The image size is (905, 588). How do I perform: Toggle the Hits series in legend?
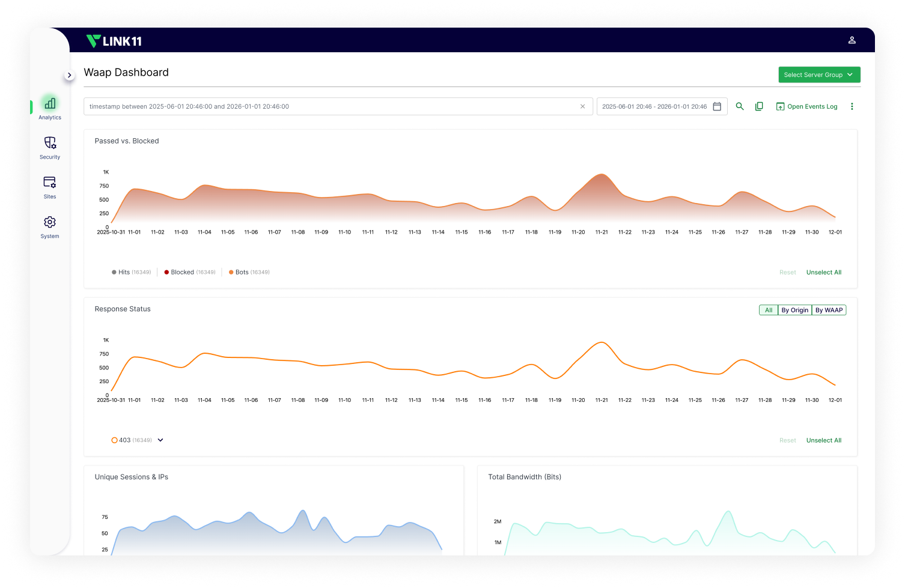tap(121, 272)
